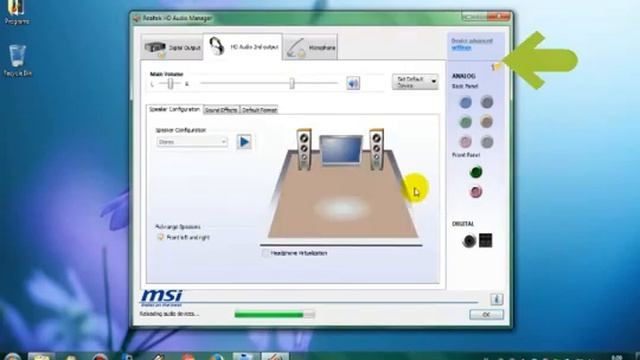Select the top gray back panel jack

487,102
